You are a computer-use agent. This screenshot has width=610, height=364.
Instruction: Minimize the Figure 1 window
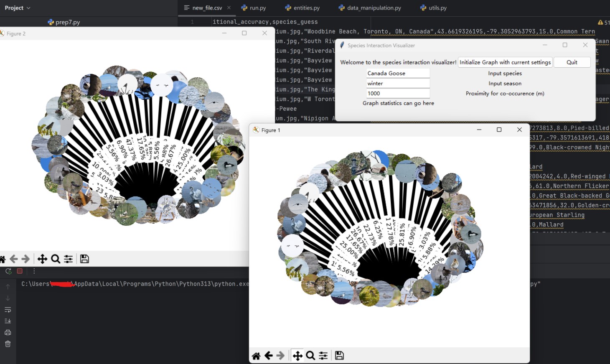[x=479, y=130]
